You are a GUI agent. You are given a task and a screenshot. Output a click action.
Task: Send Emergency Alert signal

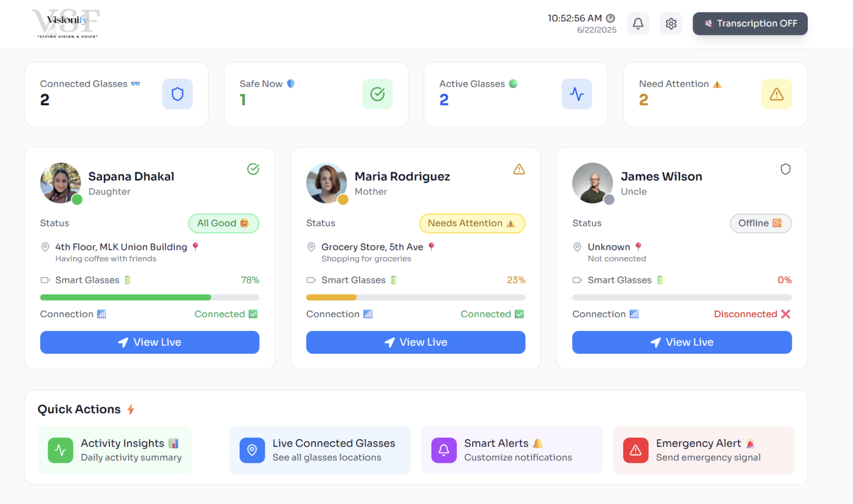[x=703, y=450]
